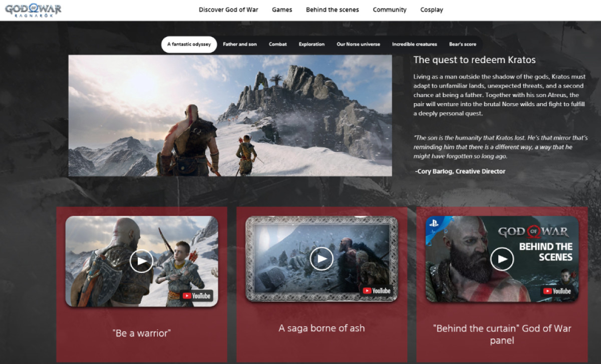Show the "Incredible creatures" tab

(x=414, y=44)
